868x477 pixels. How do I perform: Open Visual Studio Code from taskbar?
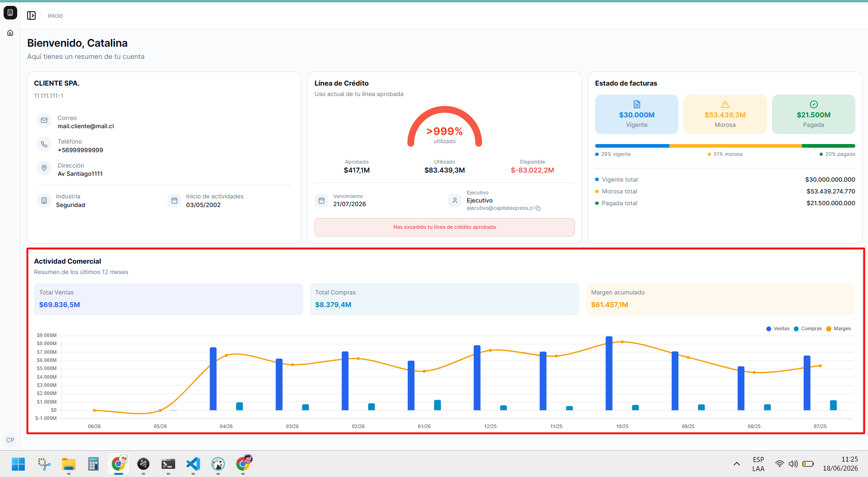click(x=193, y=464)
